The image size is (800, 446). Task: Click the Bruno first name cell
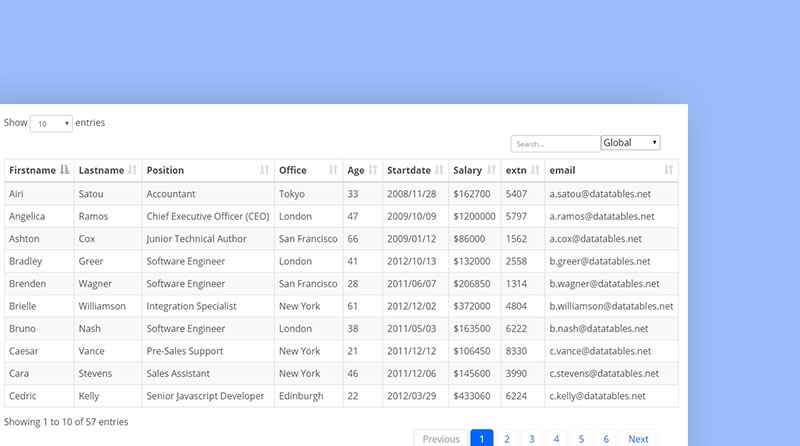coord(39,329)
